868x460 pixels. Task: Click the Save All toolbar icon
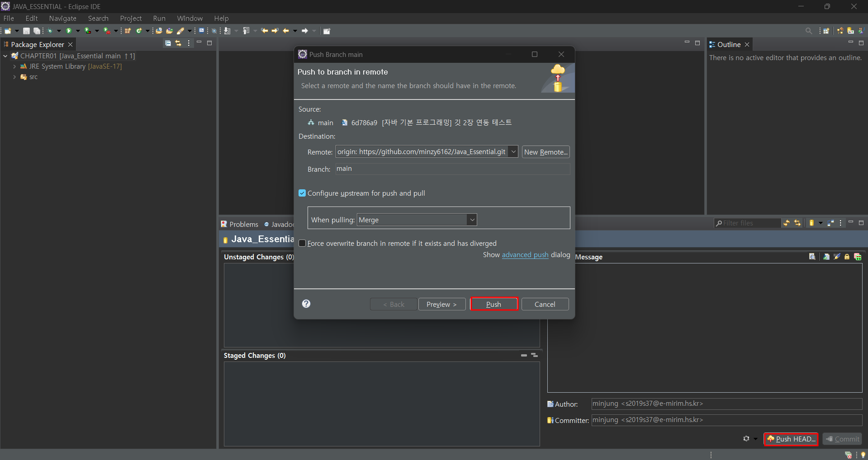coord(37,31)
